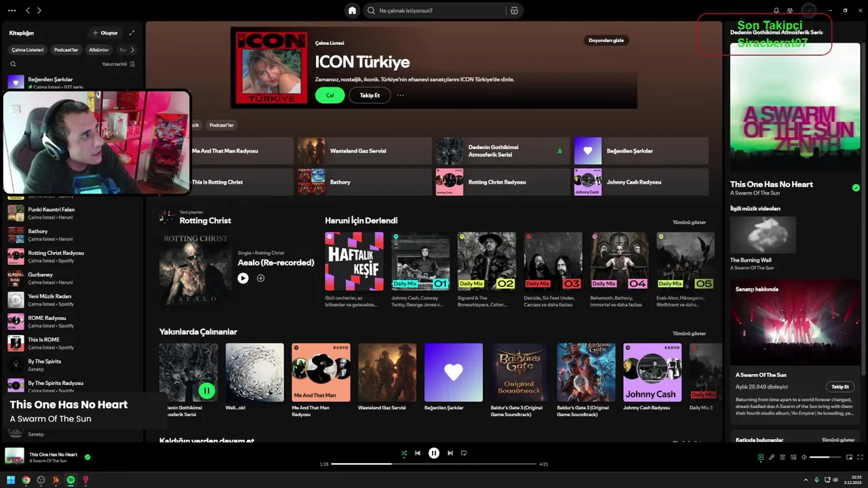Click the green microphone tray icon
The image size is (868, 488).
(816, 480)
